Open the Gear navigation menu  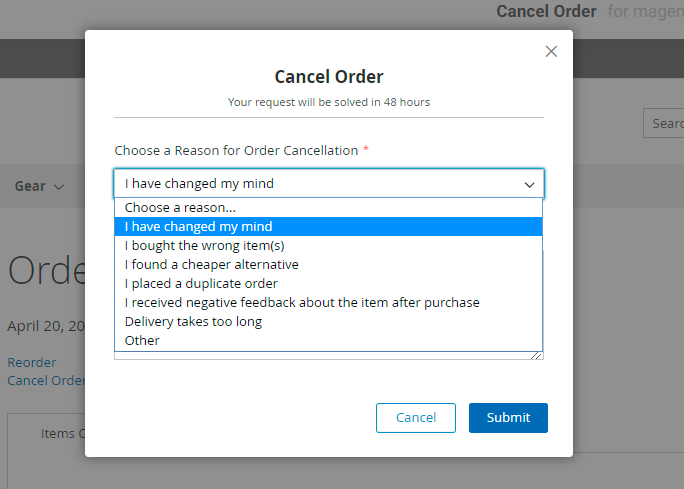(x=30, y=187)
